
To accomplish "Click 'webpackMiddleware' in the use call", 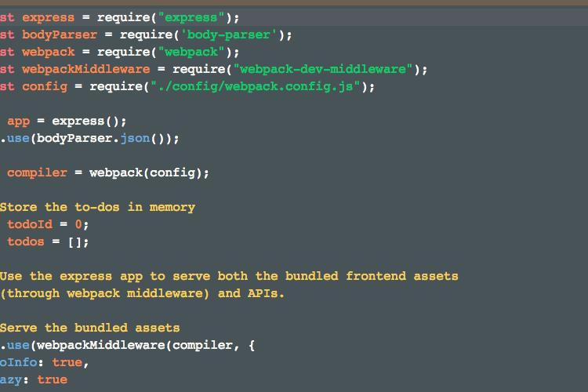I will pyautogui.click(x=101, y=346).
